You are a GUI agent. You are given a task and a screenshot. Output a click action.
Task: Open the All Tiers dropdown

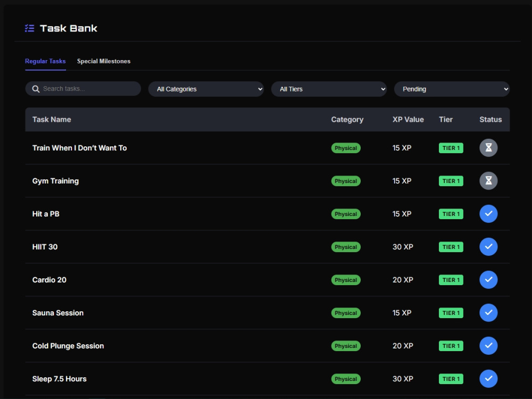coord(329,89)
